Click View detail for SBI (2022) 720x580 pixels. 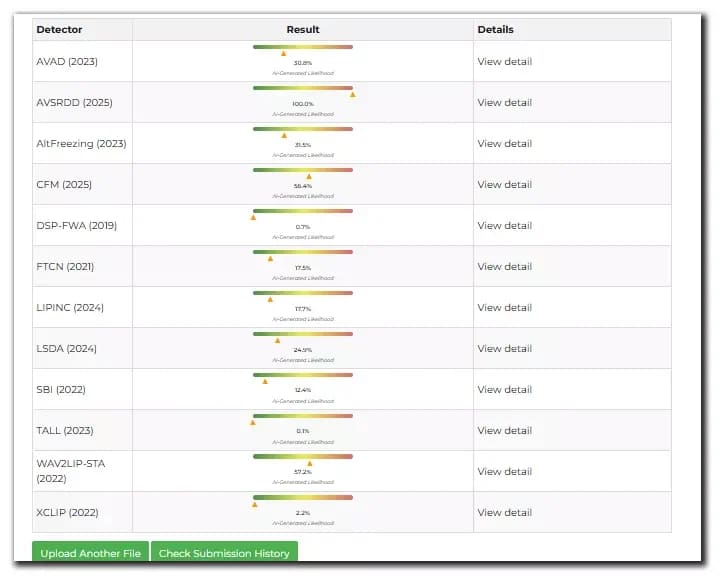click(x=504, y=390)
